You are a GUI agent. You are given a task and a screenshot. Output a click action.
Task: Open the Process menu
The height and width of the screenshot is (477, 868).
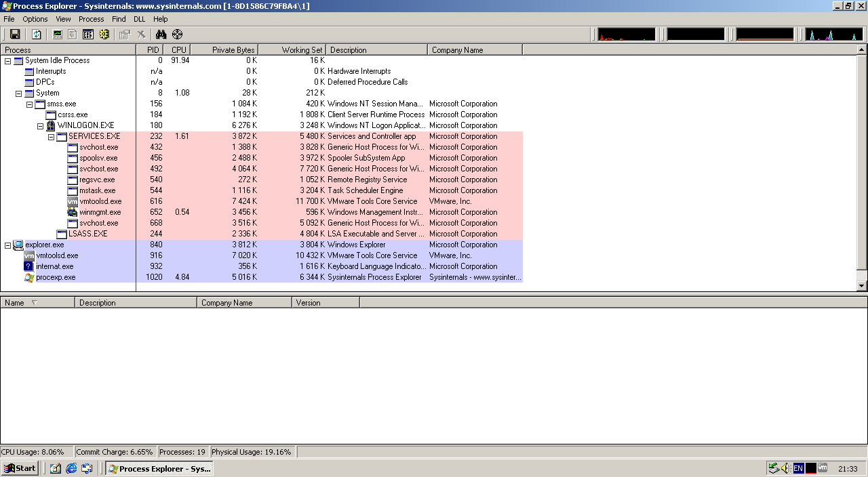(92, 19)
